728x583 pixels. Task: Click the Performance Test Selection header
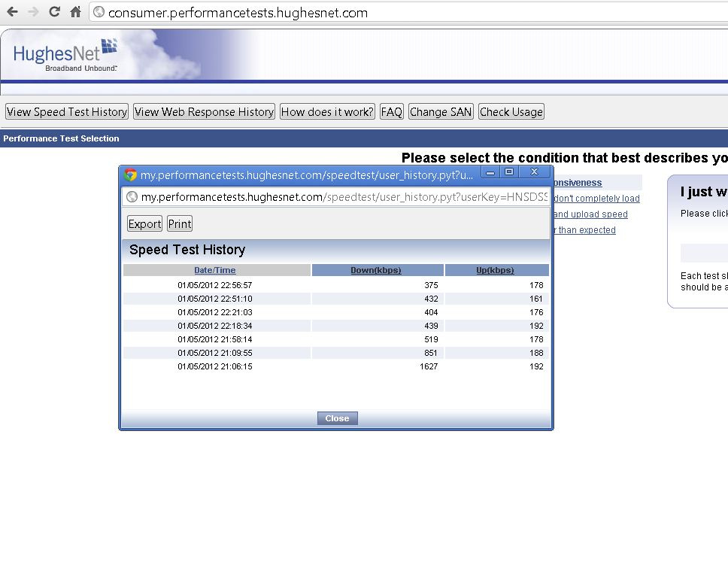[61, 138]
